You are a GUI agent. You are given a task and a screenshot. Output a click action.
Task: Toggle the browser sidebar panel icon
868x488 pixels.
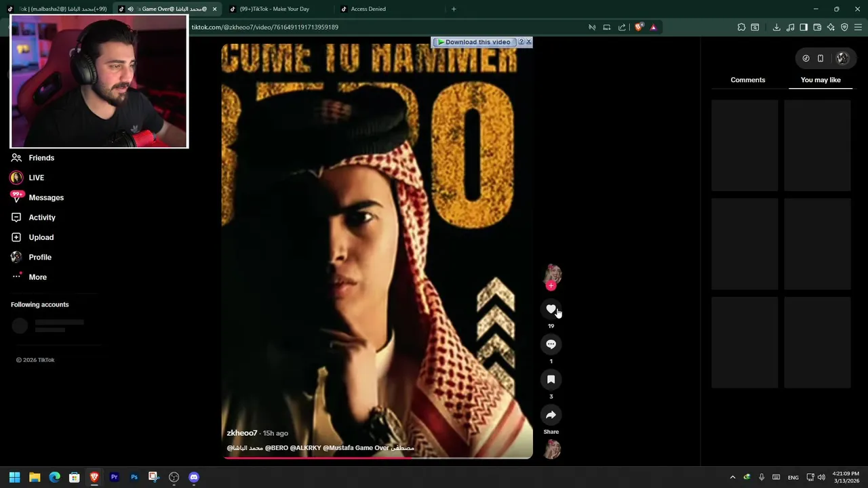click(x=804, y=27)
